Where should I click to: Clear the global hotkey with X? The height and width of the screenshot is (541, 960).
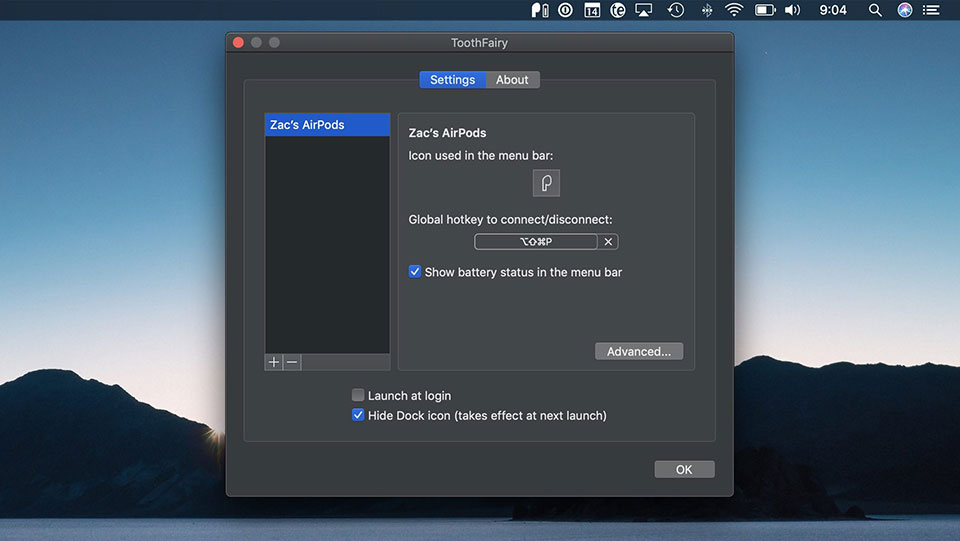pos(608,242)
